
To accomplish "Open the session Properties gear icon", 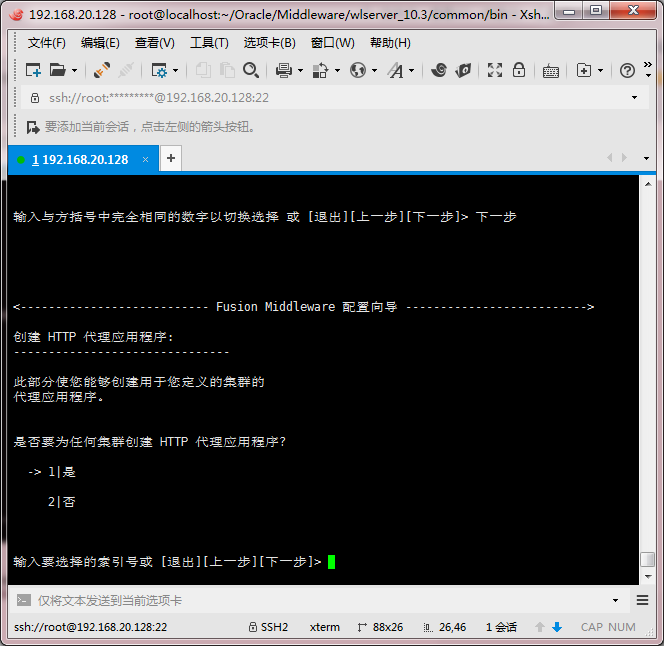I will tap(159, 70).
